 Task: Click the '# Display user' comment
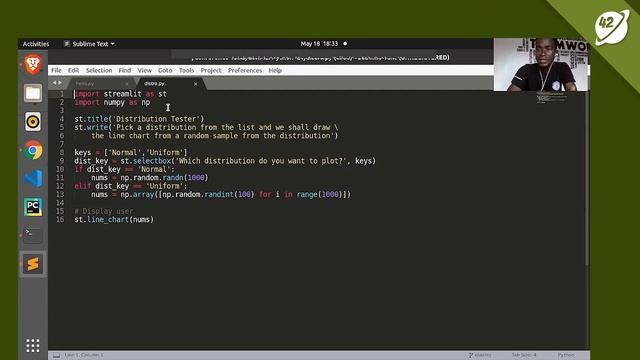click(x=104, y=211)
